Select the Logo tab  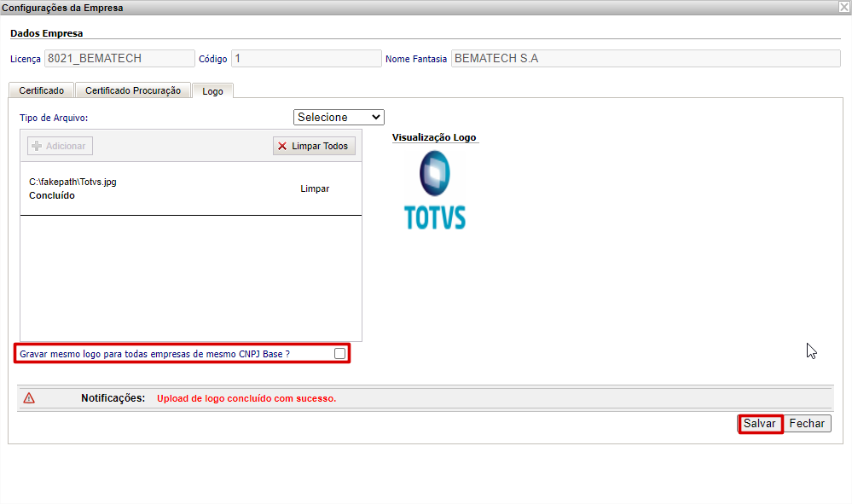coord(212,91)
